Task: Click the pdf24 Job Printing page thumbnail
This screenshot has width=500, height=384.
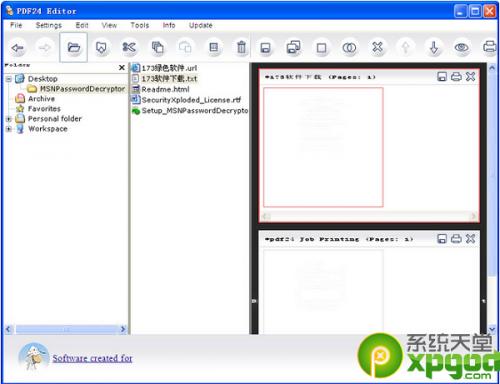Action: (323, 292)
